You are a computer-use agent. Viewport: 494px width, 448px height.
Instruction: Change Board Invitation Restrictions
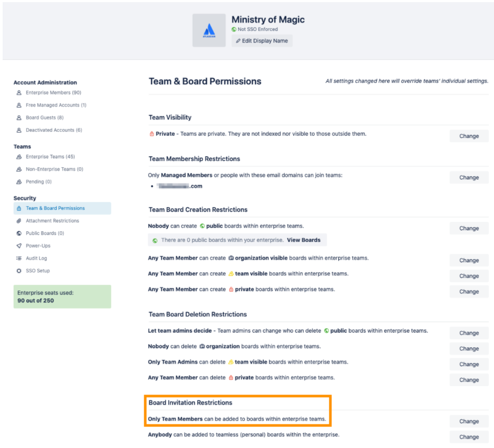[x=468, y=421]
